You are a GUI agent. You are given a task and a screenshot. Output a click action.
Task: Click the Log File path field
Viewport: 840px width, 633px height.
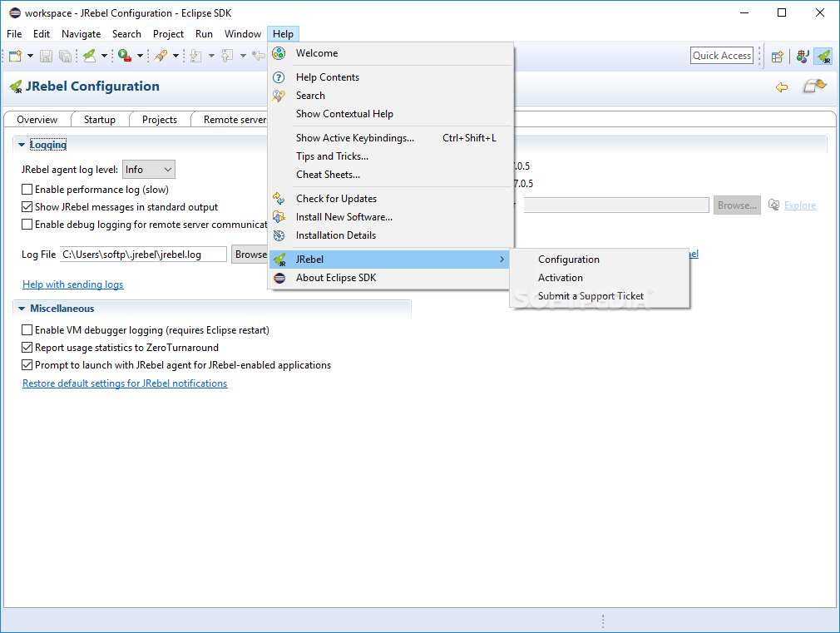pos(143,255)
